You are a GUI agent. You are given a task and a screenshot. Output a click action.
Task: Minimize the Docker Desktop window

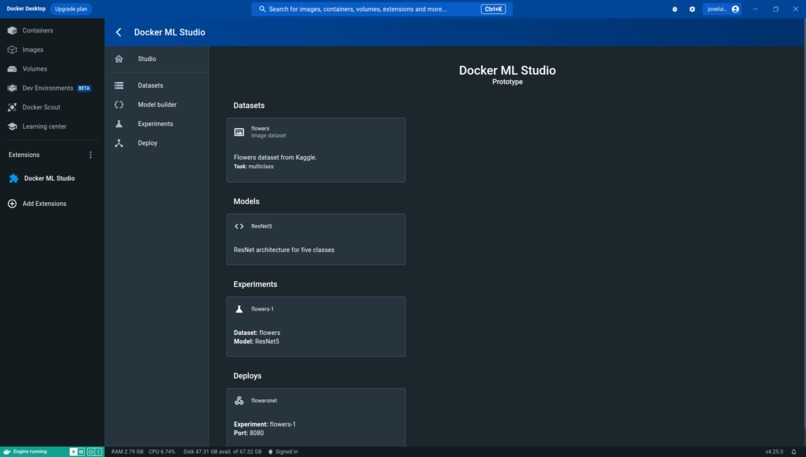pos(755,9)
